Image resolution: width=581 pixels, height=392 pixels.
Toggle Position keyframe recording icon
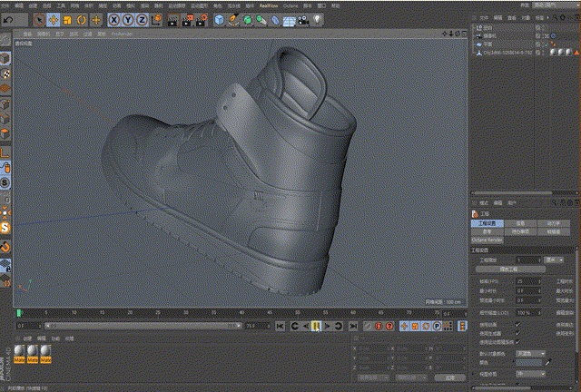[x=404, y=326]
